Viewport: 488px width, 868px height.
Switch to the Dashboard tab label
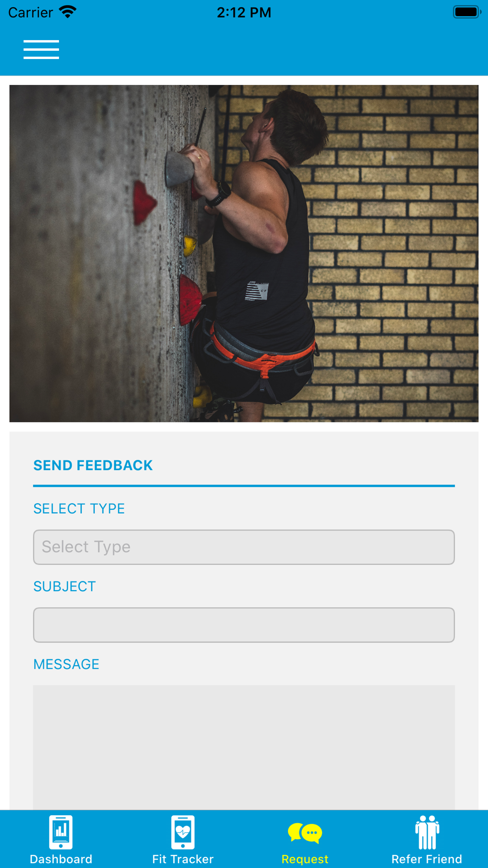[x=61, y=859]
